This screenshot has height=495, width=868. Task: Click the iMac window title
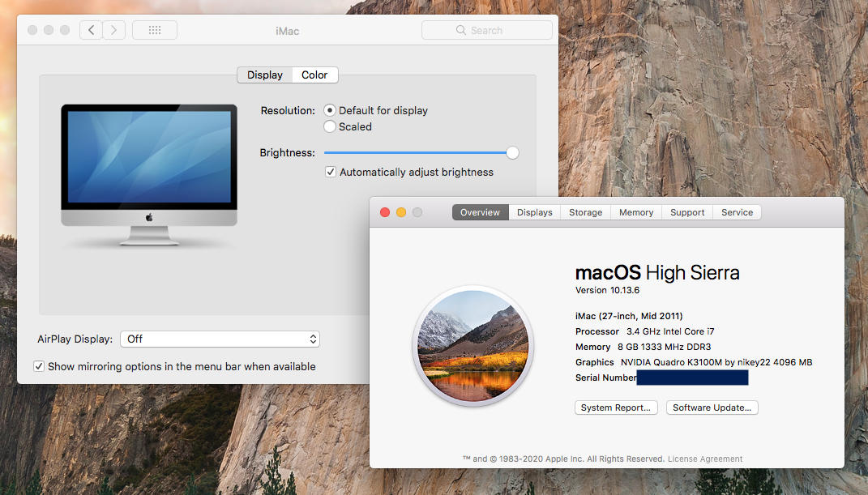pyautogui.click(x=287, y=31)
